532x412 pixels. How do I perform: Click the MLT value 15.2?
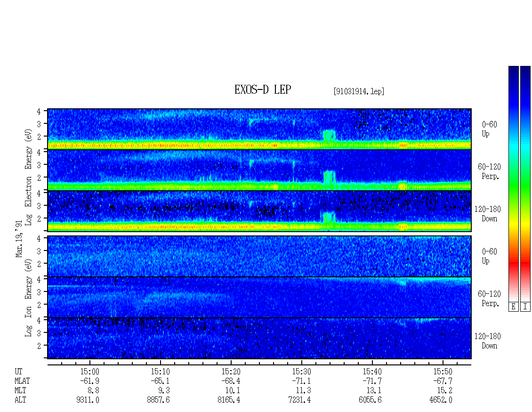tap(444, 391)
